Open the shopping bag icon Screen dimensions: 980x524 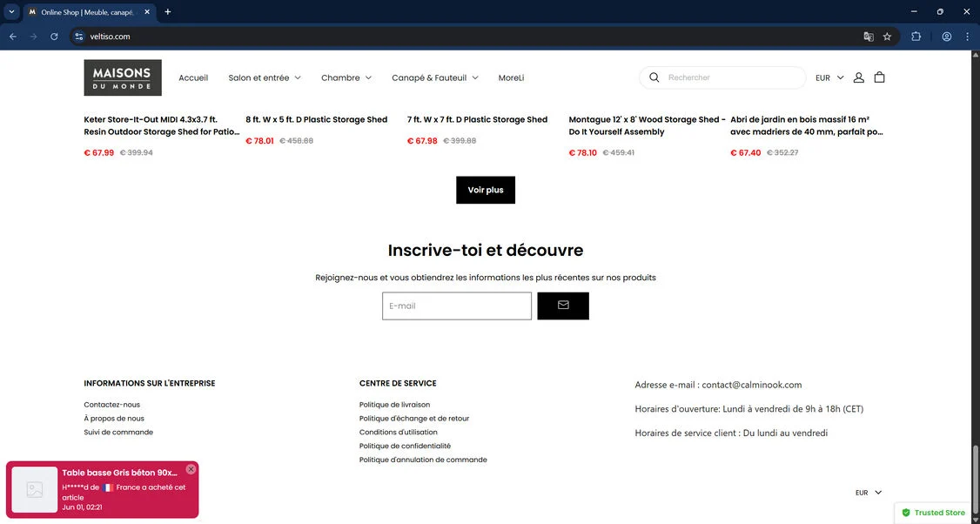click(879, 77)
